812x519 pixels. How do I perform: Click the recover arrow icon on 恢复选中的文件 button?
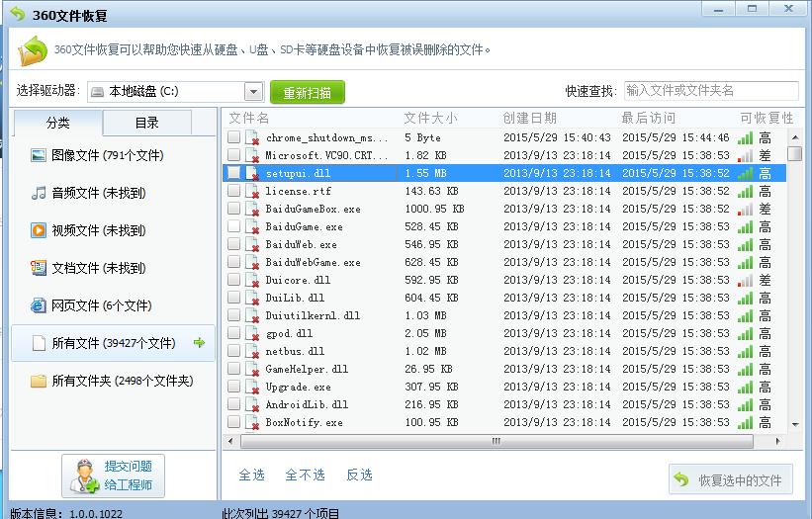pos(681,479)
